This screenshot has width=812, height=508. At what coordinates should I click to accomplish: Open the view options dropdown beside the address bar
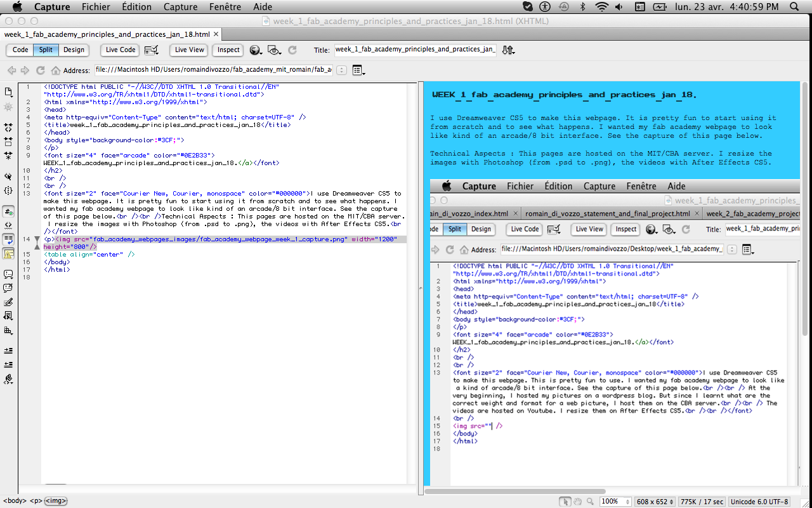pyautogui.click(x=358, y=70)
